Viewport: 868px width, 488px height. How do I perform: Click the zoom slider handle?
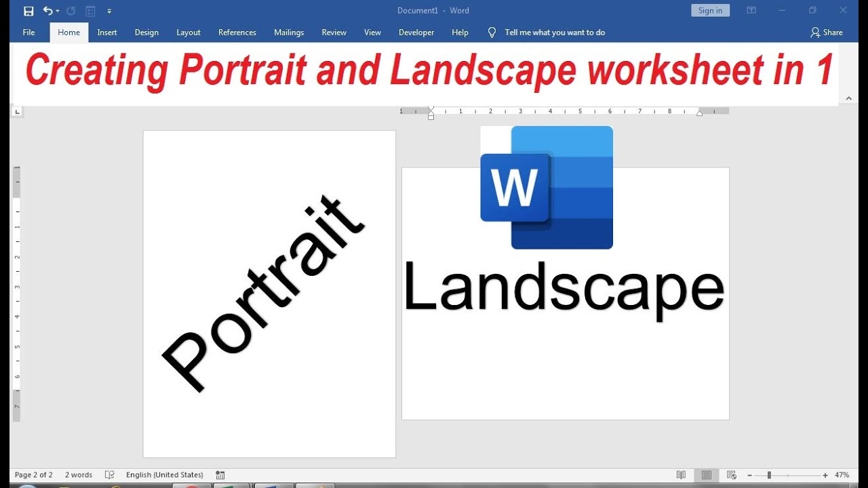(769, 475)
